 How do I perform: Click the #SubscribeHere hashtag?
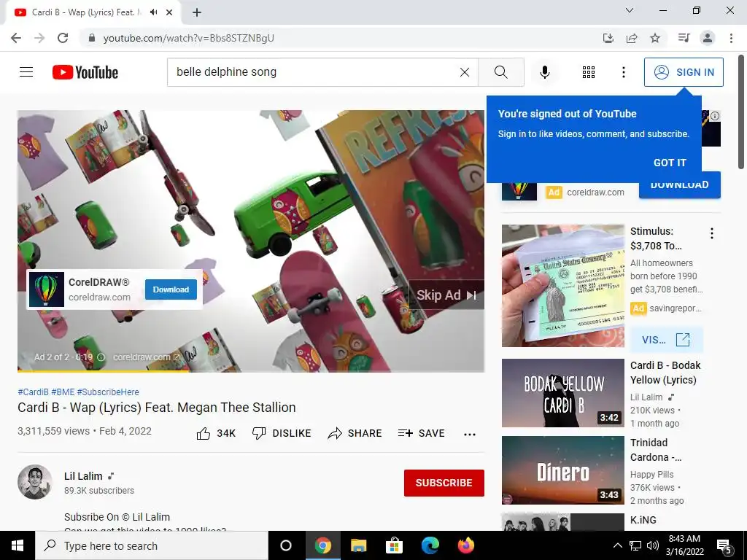[x=108, y=392]
